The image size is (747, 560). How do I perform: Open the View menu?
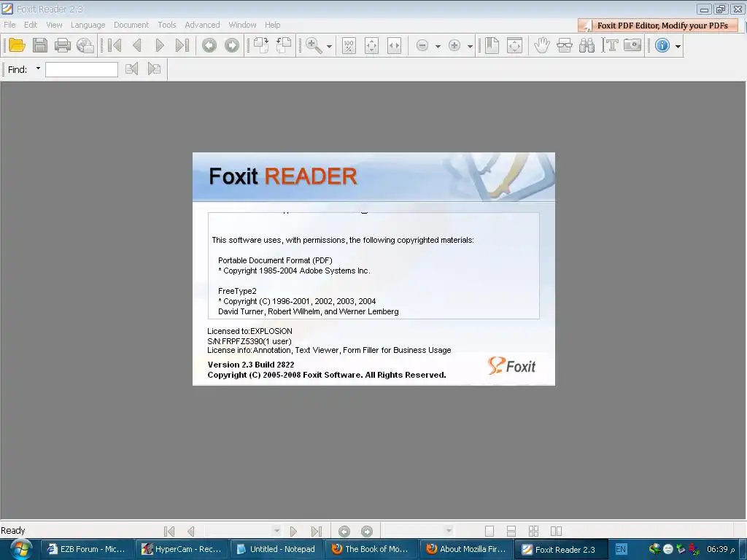tap(54, 25)
